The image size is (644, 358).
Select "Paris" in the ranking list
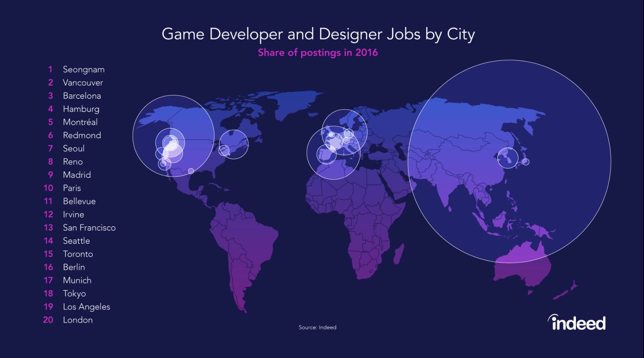pos(71,188)
